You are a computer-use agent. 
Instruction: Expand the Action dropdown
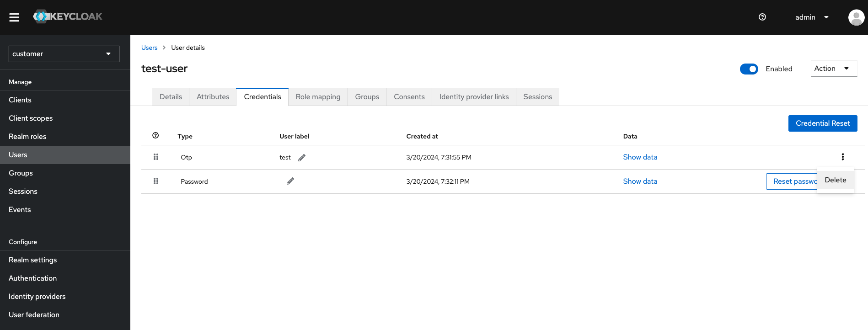pyautogui.click(x=833, y=69)
